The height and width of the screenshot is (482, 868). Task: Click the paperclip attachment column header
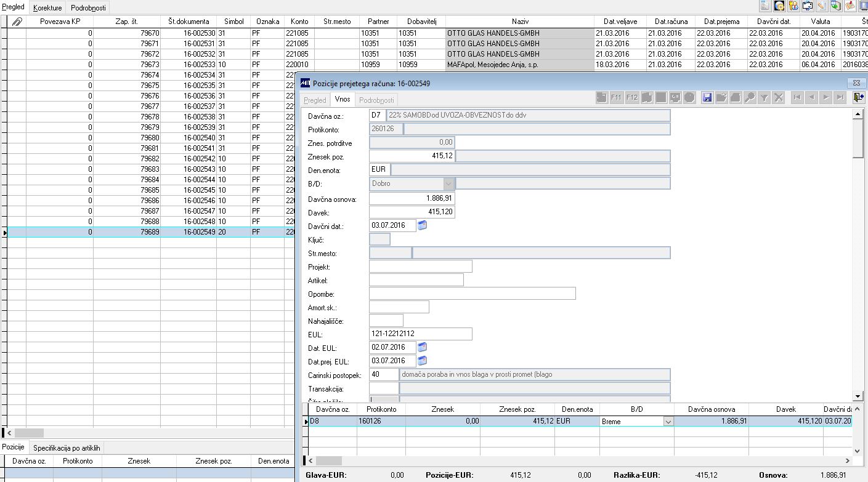pos(17,22)
